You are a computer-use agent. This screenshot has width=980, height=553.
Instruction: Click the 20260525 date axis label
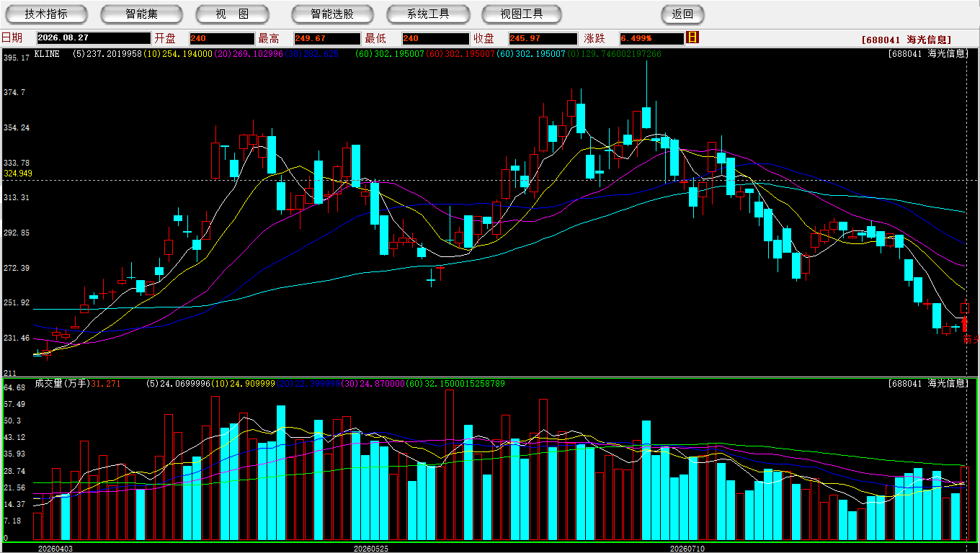(371, 549)
